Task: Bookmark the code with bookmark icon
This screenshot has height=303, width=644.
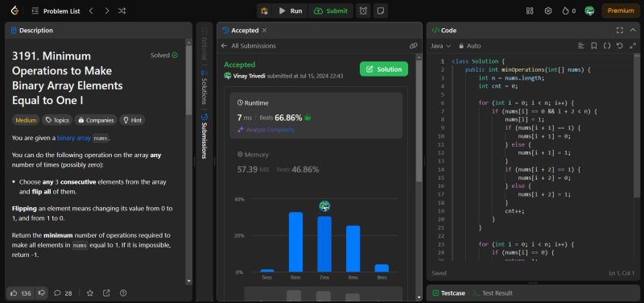Action: point(594,46)
